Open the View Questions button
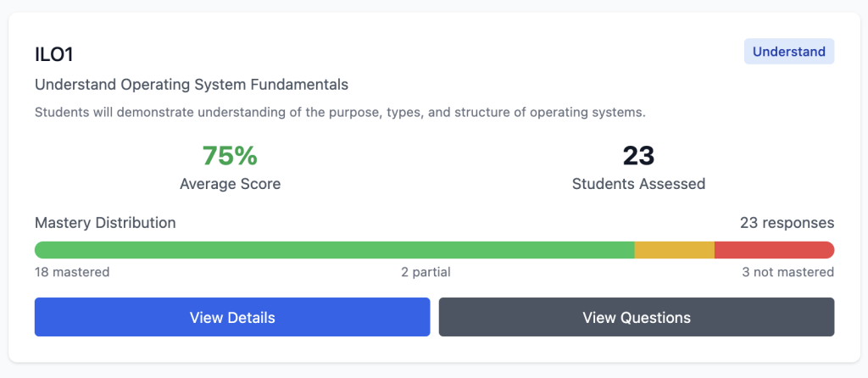 636,318
